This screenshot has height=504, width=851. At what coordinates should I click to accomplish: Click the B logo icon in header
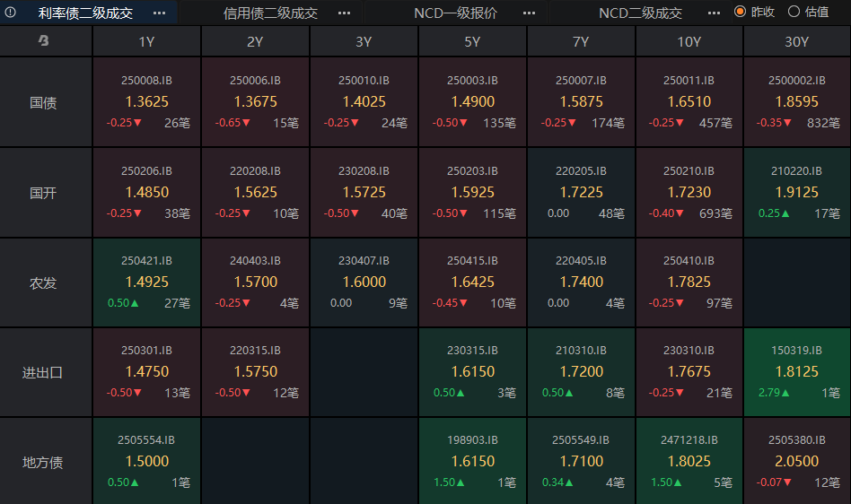[x=44, y=40]
